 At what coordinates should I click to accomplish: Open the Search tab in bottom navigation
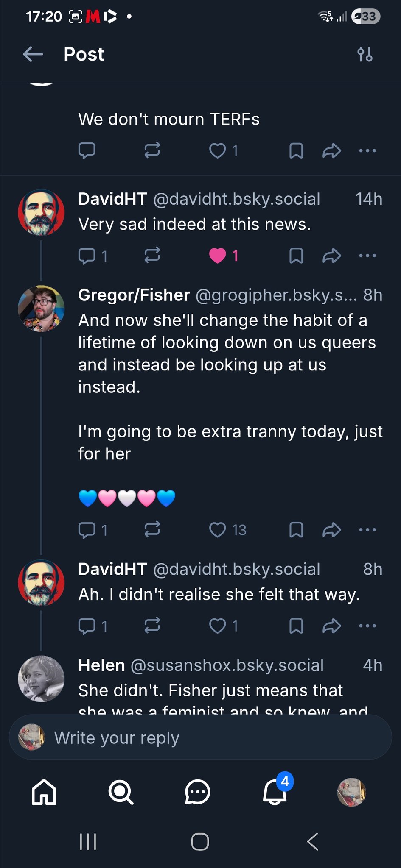click(121, 792)
